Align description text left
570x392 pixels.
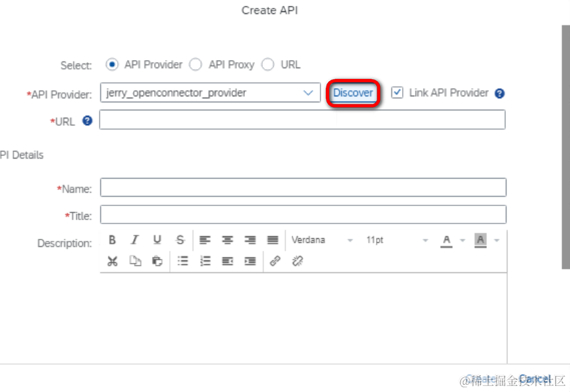(205, 239)
